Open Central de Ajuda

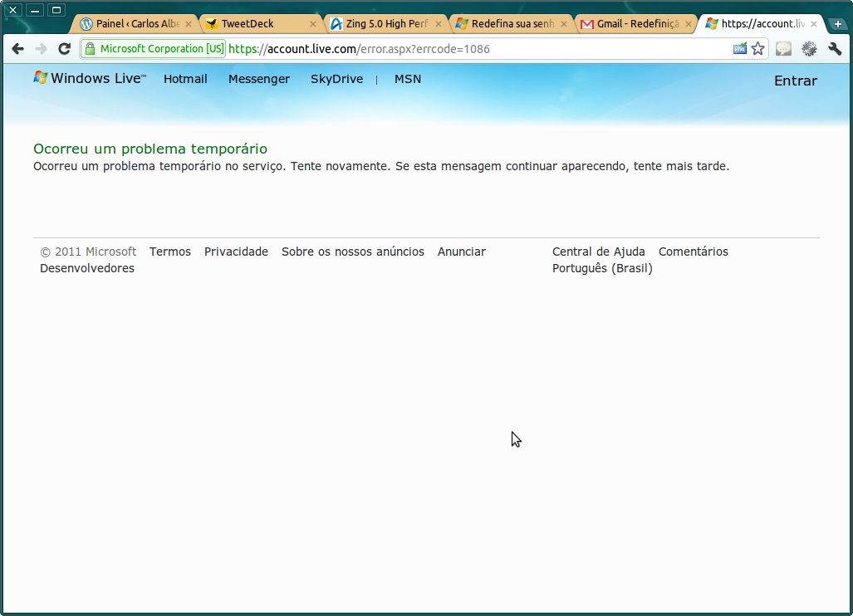[x=598, y=252]
